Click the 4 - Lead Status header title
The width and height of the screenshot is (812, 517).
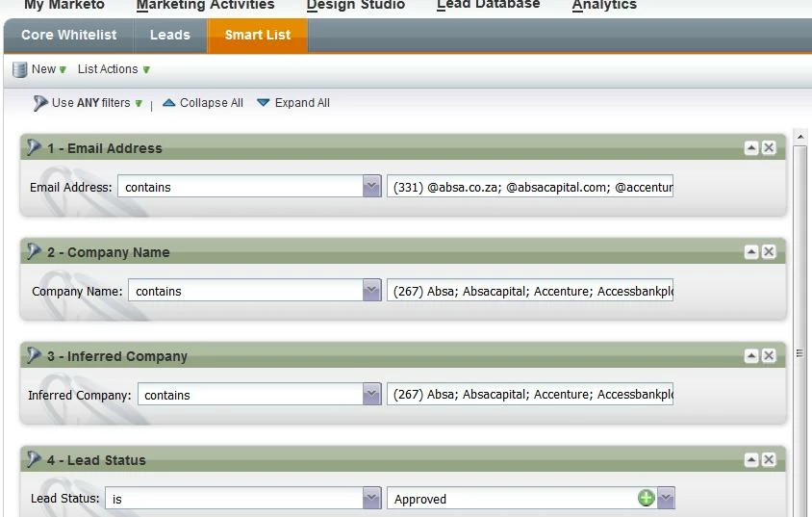[x=96, y=460]
